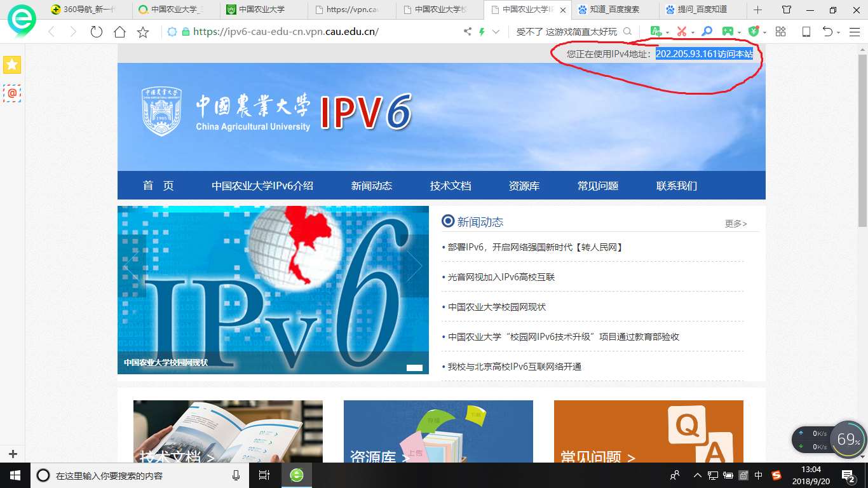Click the carousel previous arrow on banner
868x488 pixels.
click(x=132, y=266)
